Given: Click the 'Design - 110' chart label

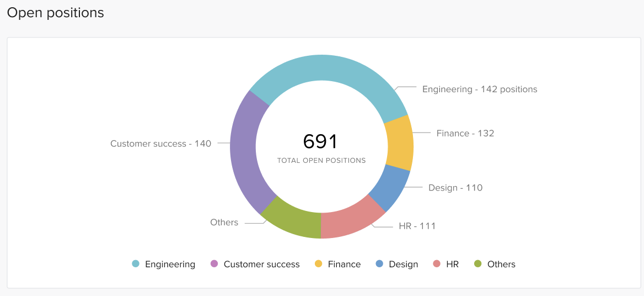Looking at the screenshot, I should tap(455, 188).
